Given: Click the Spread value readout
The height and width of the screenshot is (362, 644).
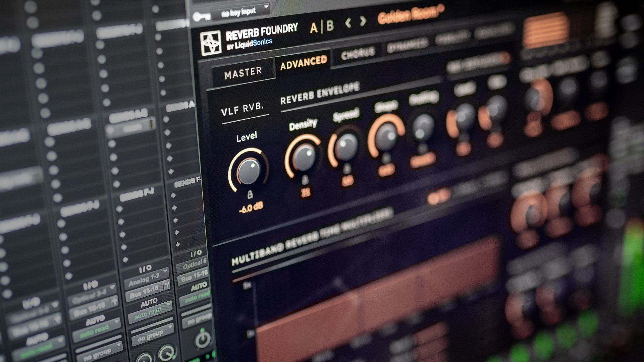Looking at the screenshot, I should (347, 181).
